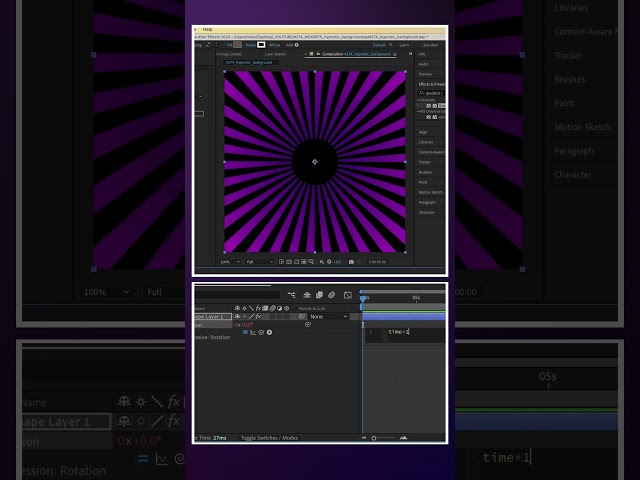Select the Layer (none) tab

pyautogui.click(x=275, y=54)
